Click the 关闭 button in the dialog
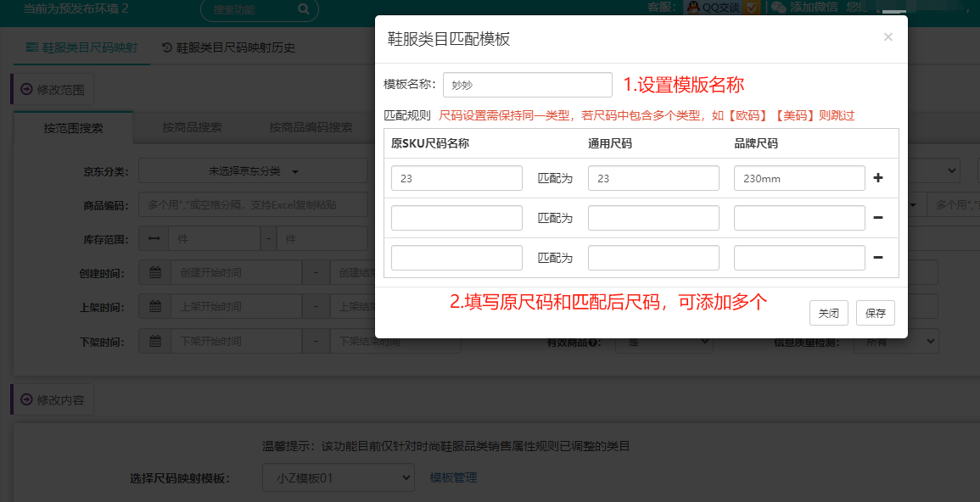This screenshot has height=502, width=980. click(828, 313)
